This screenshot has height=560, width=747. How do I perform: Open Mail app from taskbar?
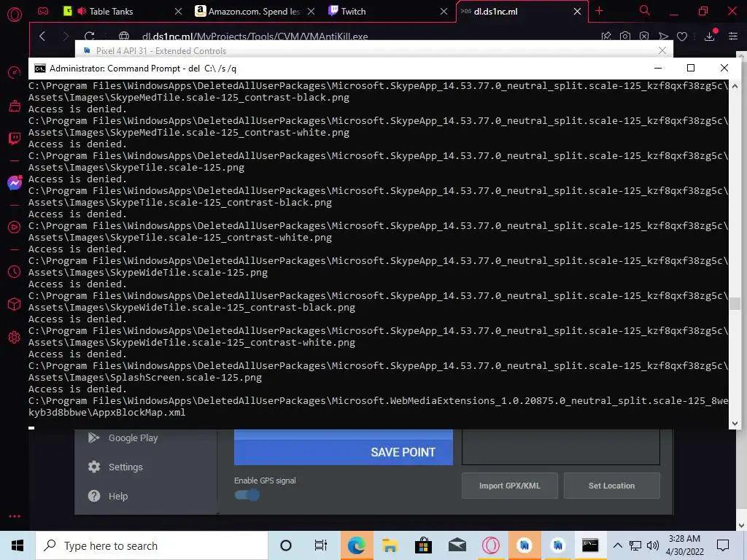pos(457,545)
